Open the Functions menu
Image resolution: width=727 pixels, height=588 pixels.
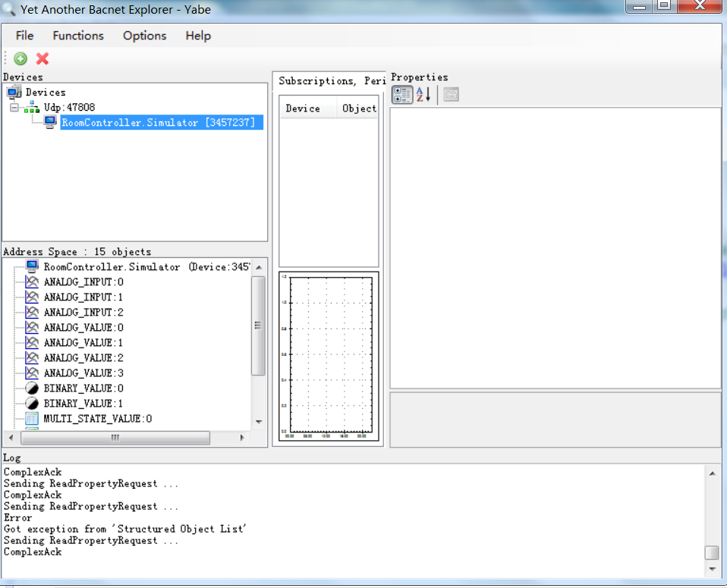tap(77, 36)
